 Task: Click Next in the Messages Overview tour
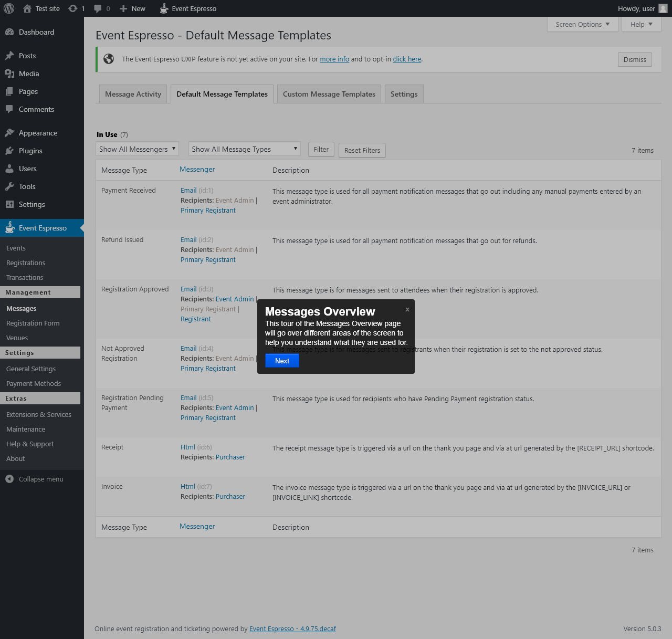tap(282, 361)
